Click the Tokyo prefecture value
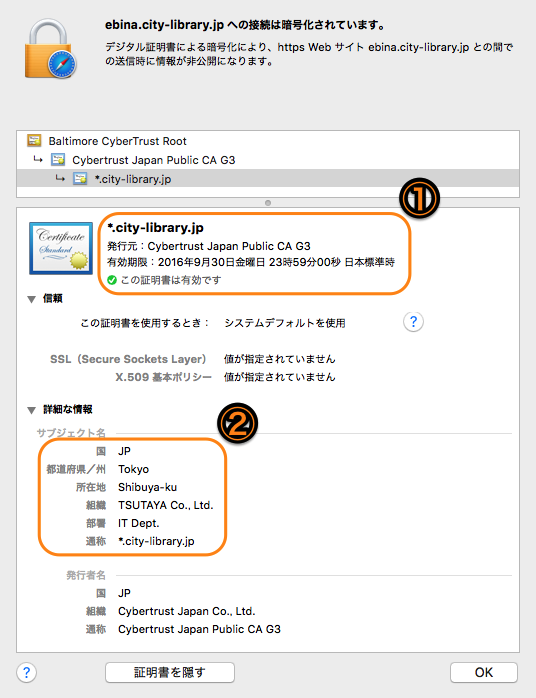Viewport: 536px width, 698px height. point(134,469)
